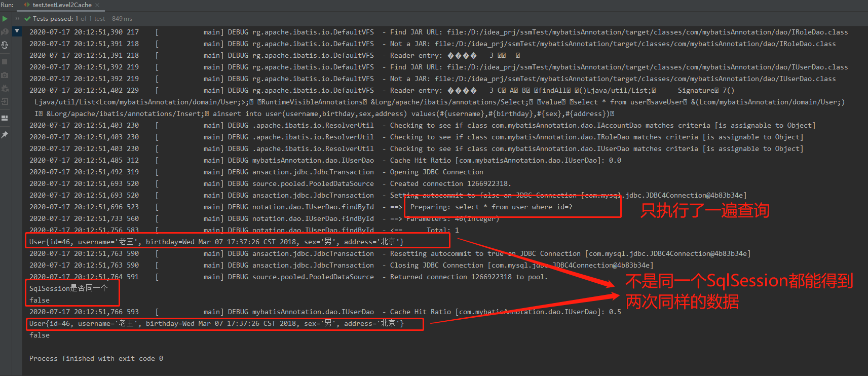Open the IUserDao.class Find JAR URL link
The width and height of the screenshot is (868, 376).
648,67
